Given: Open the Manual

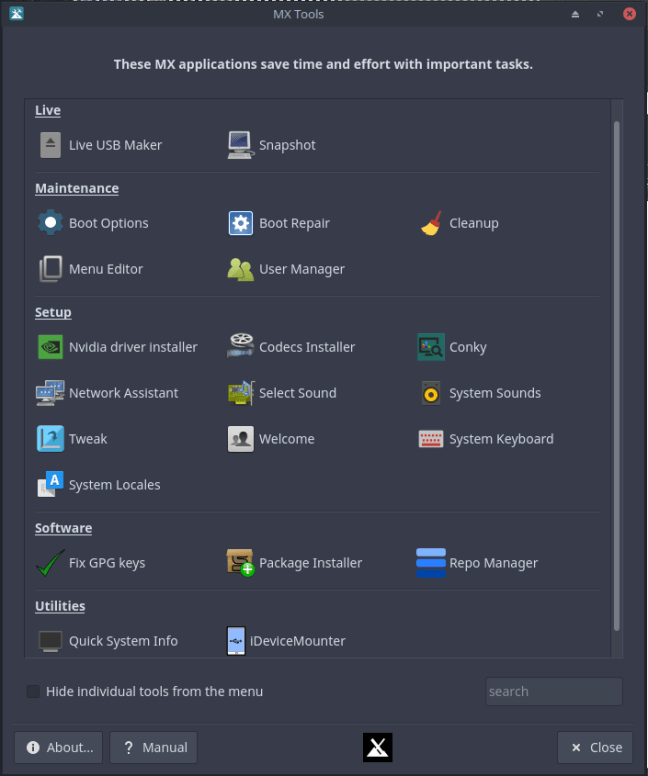Looking at the screenshot, I should point(153,747).
